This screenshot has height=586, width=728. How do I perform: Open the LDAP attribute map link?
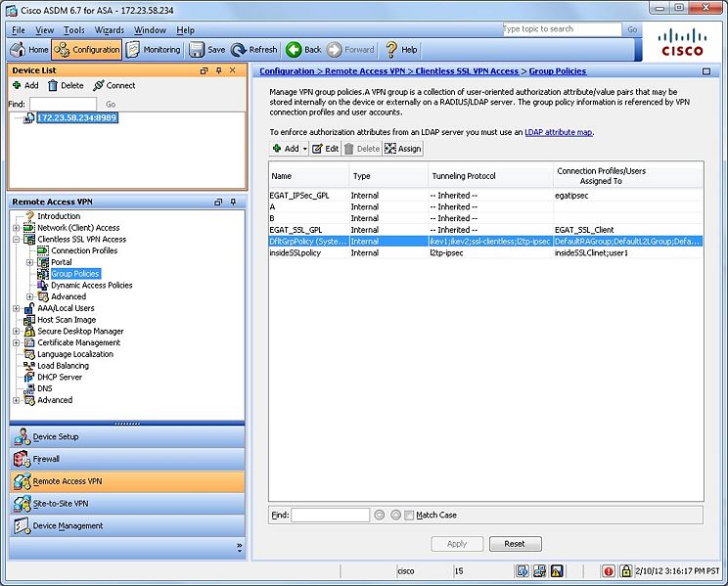point(559,132)
